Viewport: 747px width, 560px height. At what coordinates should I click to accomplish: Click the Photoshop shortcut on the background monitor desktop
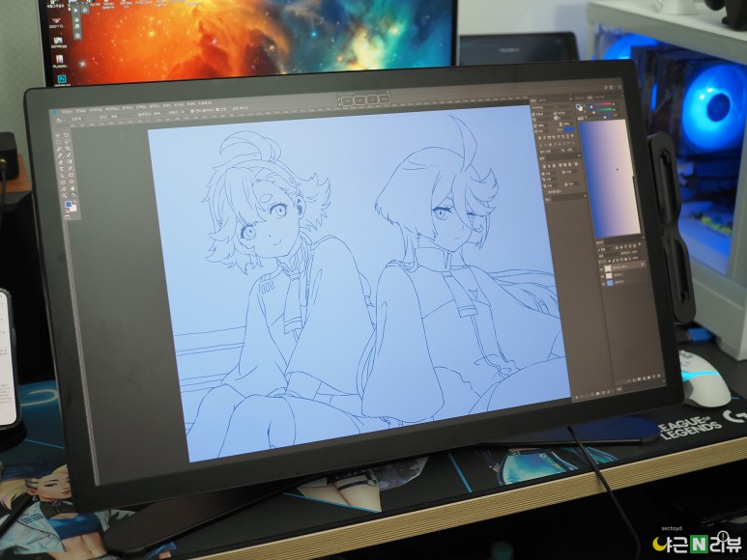61,79
